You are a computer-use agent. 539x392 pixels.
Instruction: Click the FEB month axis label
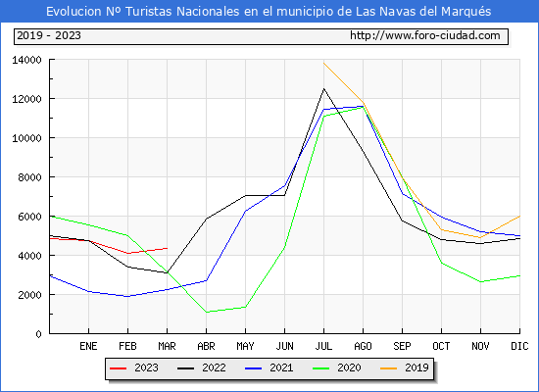tap(127, 346)
